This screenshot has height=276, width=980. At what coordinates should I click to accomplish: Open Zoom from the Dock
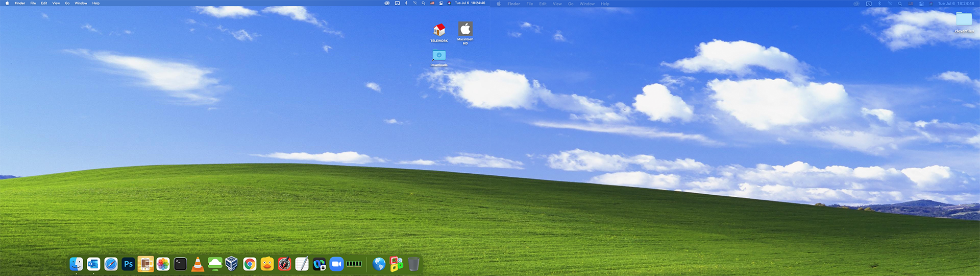pyautogui.click(x=336, y=264)
